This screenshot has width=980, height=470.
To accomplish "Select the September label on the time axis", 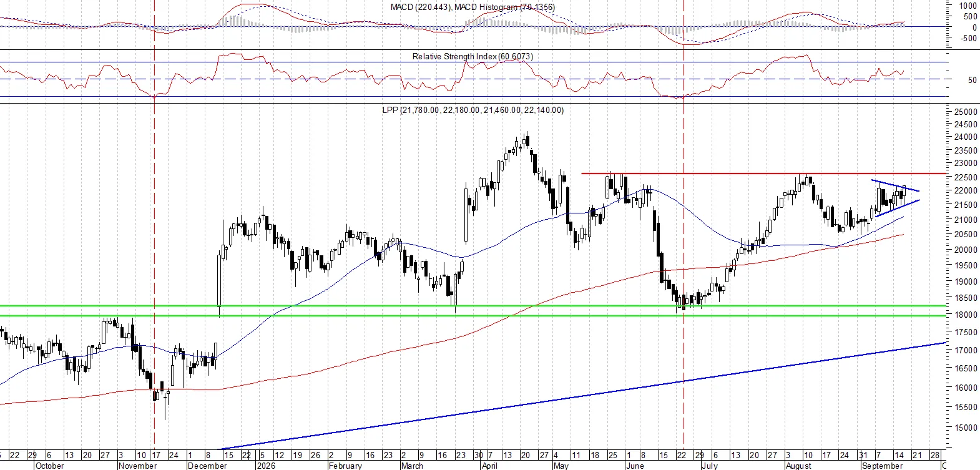I will point(882,466).
